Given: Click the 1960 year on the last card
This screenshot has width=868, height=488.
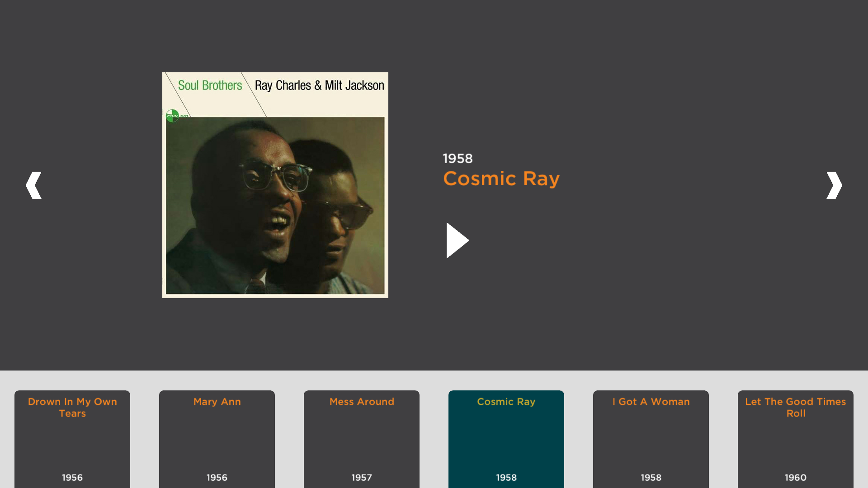Looking at the screenshot, I should [796, 478].
